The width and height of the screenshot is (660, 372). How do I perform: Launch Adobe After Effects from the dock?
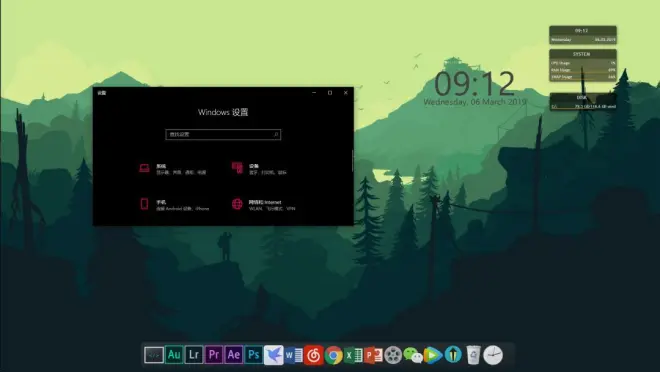tap(234, 355)
